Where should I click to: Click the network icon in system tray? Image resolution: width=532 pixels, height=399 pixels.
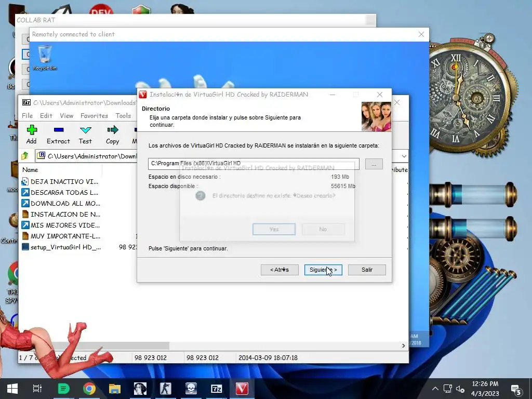(x=448, y=389)
